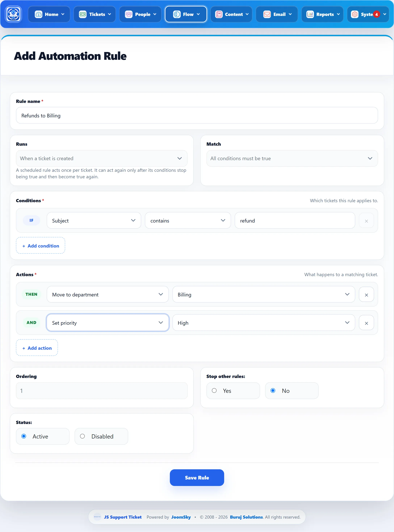The width and height of the screenshot is (394, 532).
Task: Click the JS Support Ticket logo icon
Action: pos(13,14)
